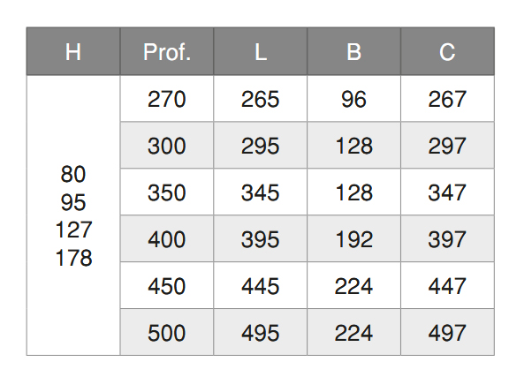Select the 178 value in H column

click(73, 259)
